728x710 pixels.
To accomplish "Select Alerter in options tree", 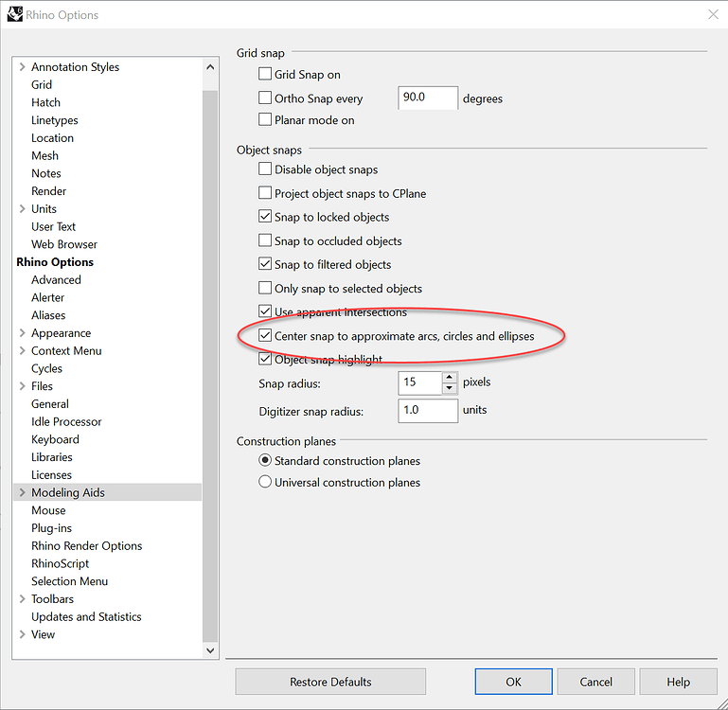I will pos(48,297).
